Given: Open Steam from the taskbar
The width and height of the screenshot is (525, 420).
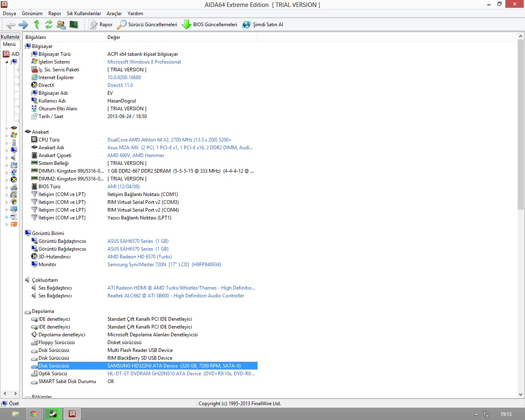Looking at the screenshot, I should click(53, 414).
